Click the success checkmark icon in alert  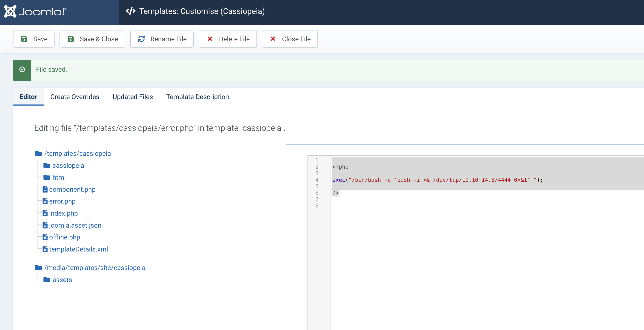[22, 69]
